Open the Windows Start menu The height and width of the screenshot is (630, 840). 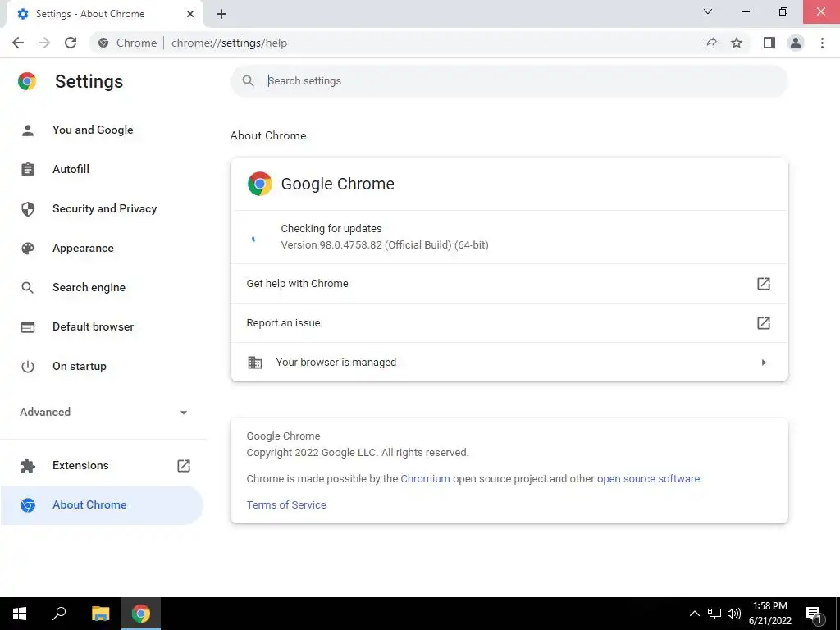(x=20, y=614)
